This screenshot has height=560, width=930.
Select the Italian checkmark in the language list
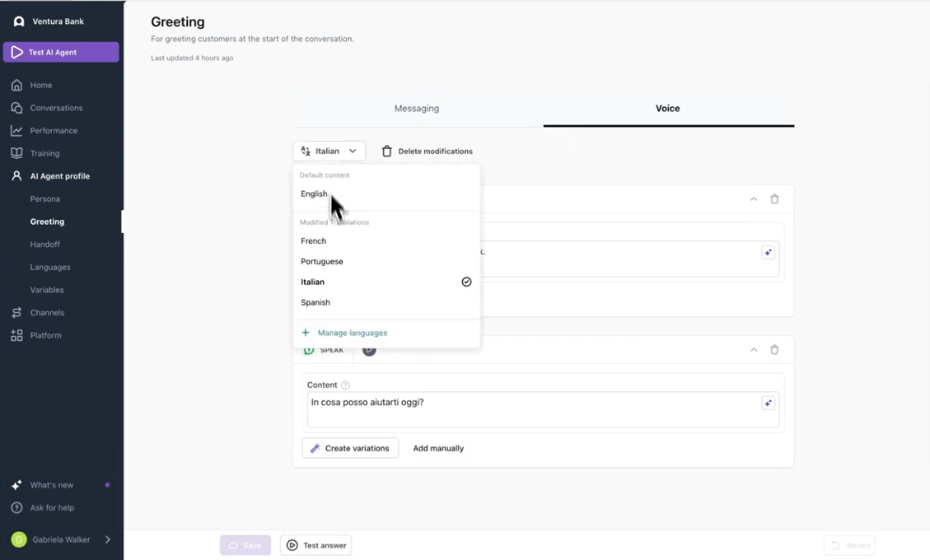tap(466, 282)
